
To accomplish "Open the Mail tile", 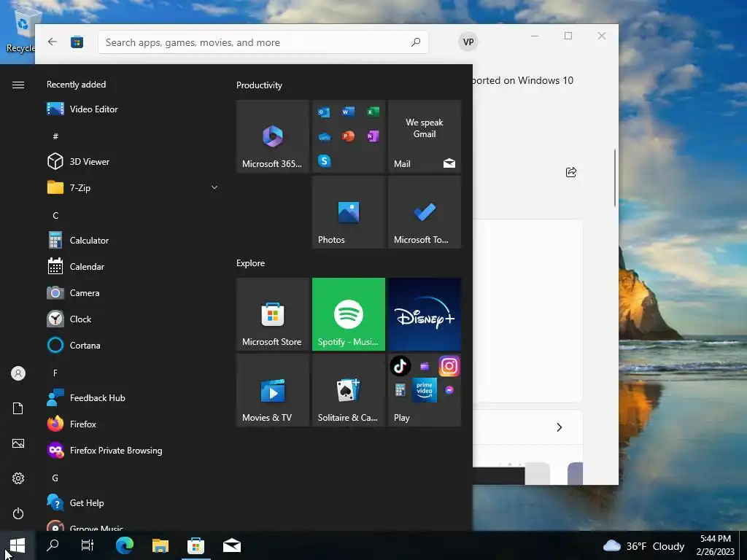I will point(425,136).
